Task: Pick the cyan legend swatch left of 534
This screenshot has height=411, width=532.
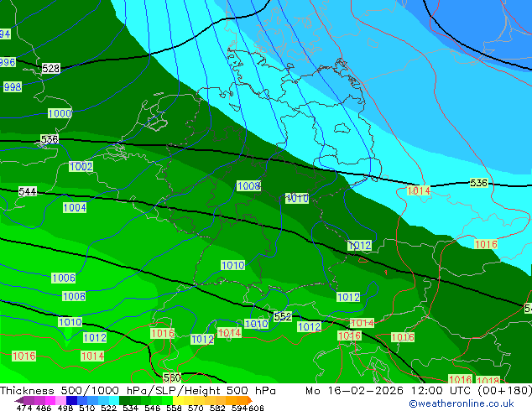Action: [114, 400]
